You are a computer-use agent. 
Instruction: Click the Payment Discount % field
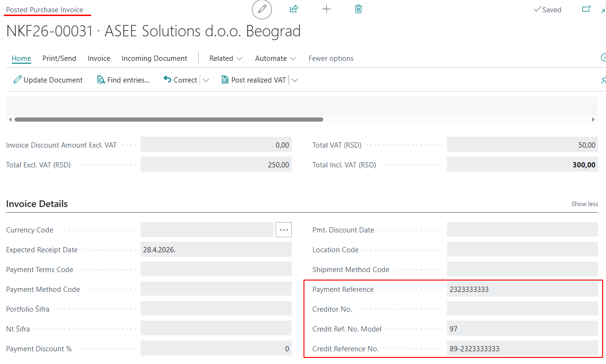tap(216, 349)
